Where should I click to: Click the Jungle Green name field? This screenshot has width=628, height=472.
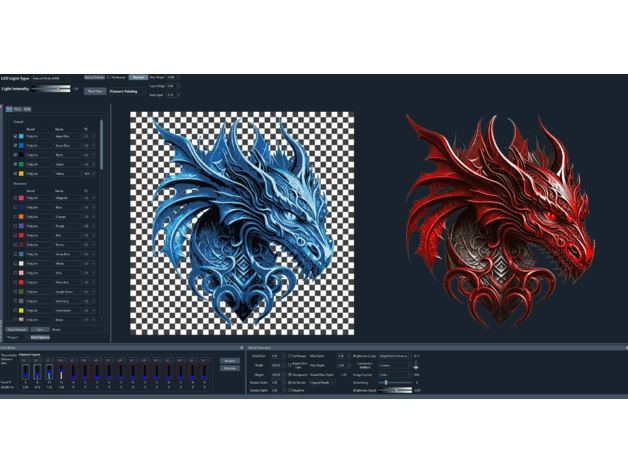(x=68, y=292)
